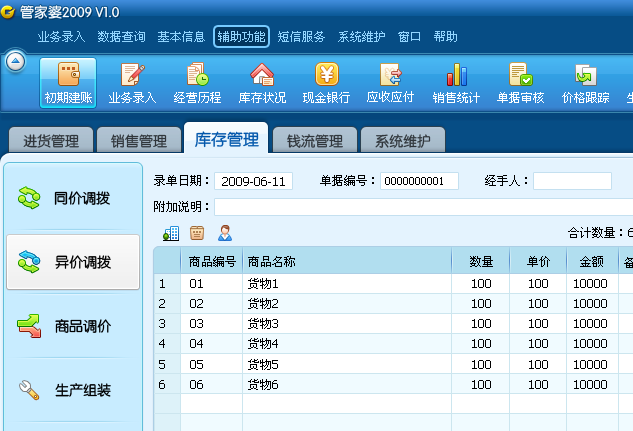This screenshot has width=633, height=431.
Task: Select the 货物4 cell in row 4
Action: point(347,344)
